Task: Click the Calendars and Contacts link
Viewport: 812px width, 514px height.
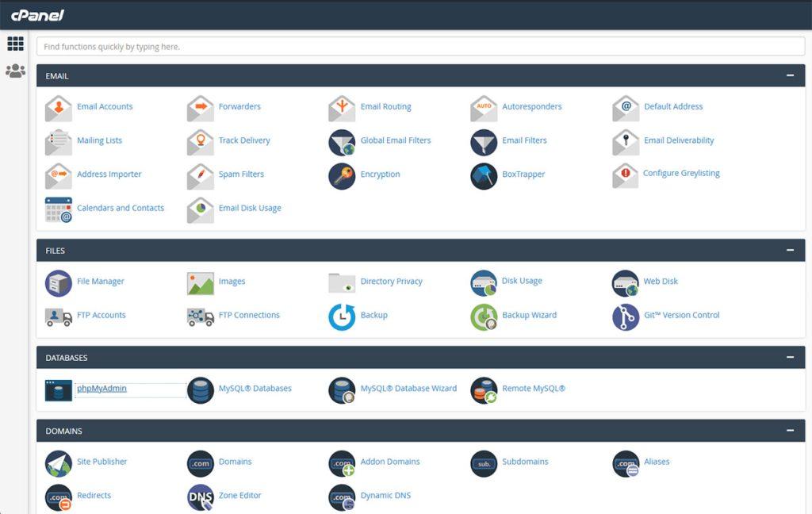Action: tap(121, 208)
